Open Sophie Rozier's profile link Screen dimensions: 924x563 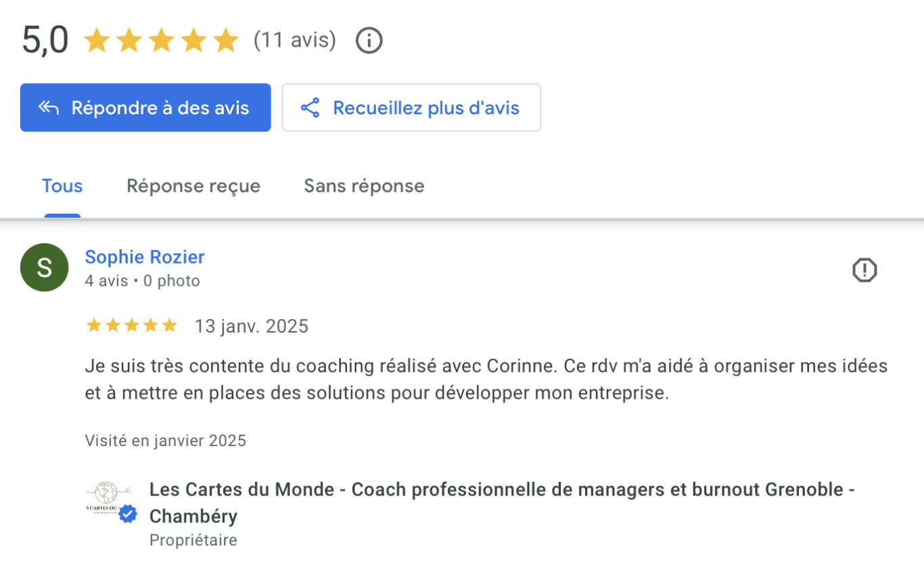[144, 257]
